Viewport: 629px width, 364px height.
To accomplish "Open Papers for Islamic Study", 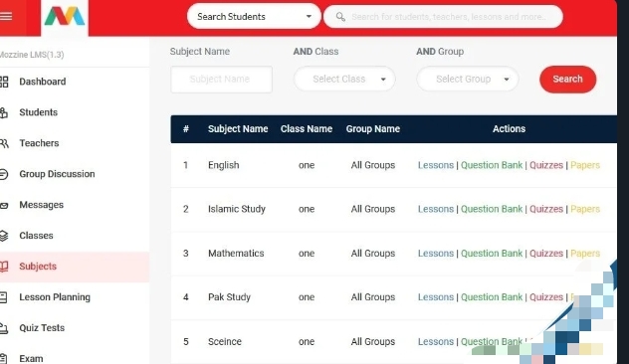I will pyautogui.click(x=585, y=209).
